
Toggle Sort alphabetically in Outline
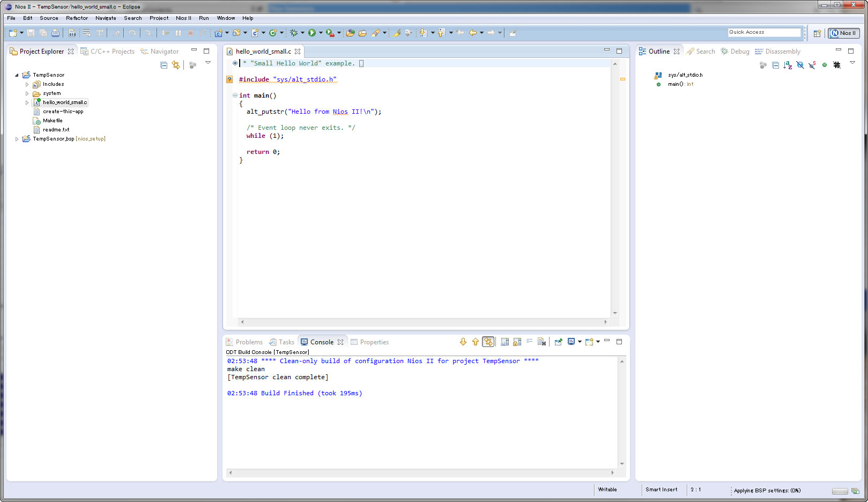click(788, 65)
